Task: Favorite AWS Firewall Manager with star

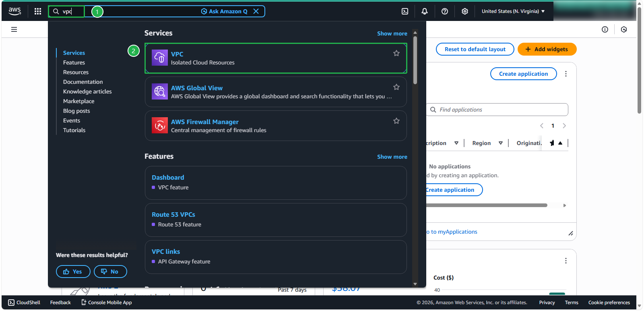Action: pos(396,121)
